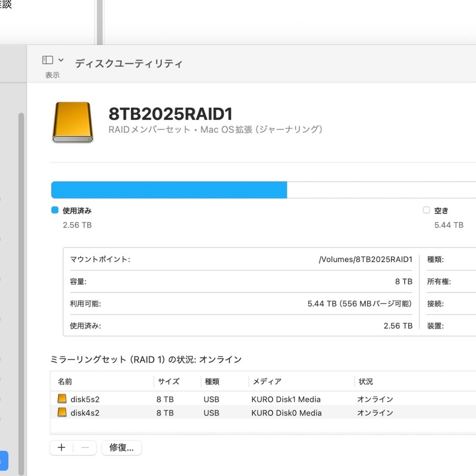Select the KURO Disk1 Media row
The image size is (476, 476).
(286, 399)
